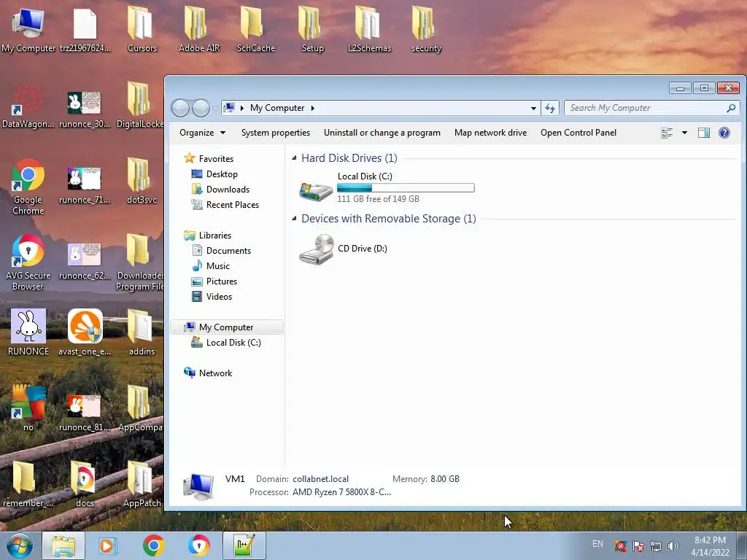Click Map network drive
The height and width of the screenshot is (560, 747).
[490, 133]
